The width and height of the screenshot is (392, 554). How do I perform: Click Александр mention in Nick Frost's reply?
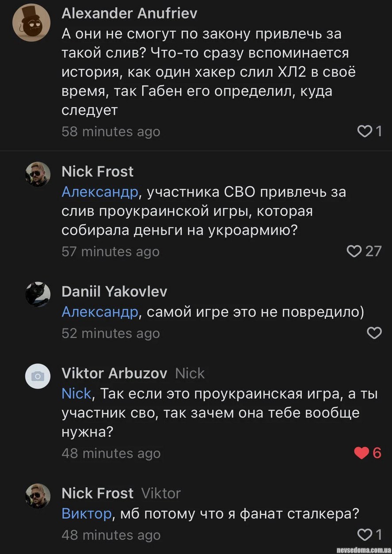(100, 192)
